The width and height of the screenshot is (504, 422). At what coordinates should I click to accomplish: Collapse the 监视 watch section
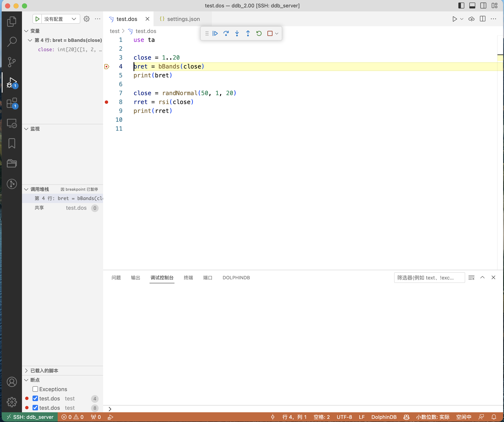point(35,129)
